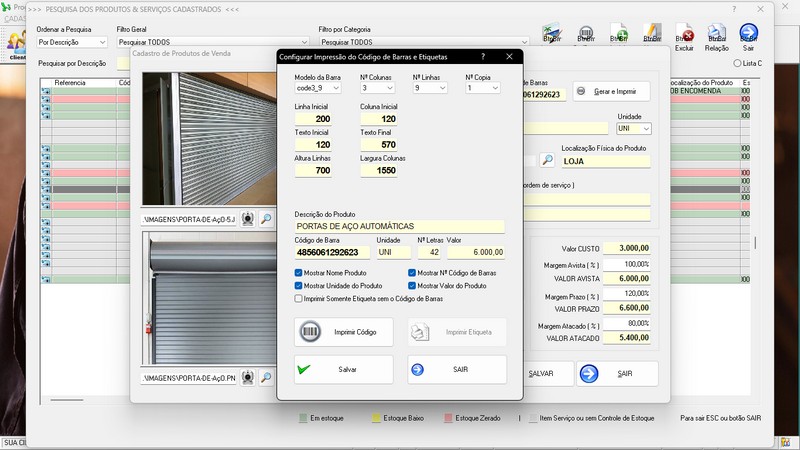Expand the Nº Colunas dropdown
The width and height of the screenshot is (800, 450).
pos(388,88)
